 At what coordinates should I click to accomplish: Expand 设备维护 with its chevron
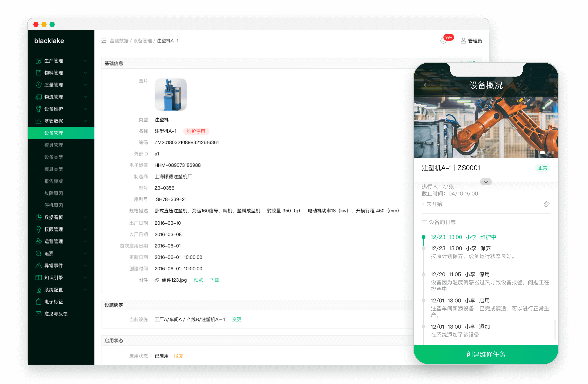[86, 109]
